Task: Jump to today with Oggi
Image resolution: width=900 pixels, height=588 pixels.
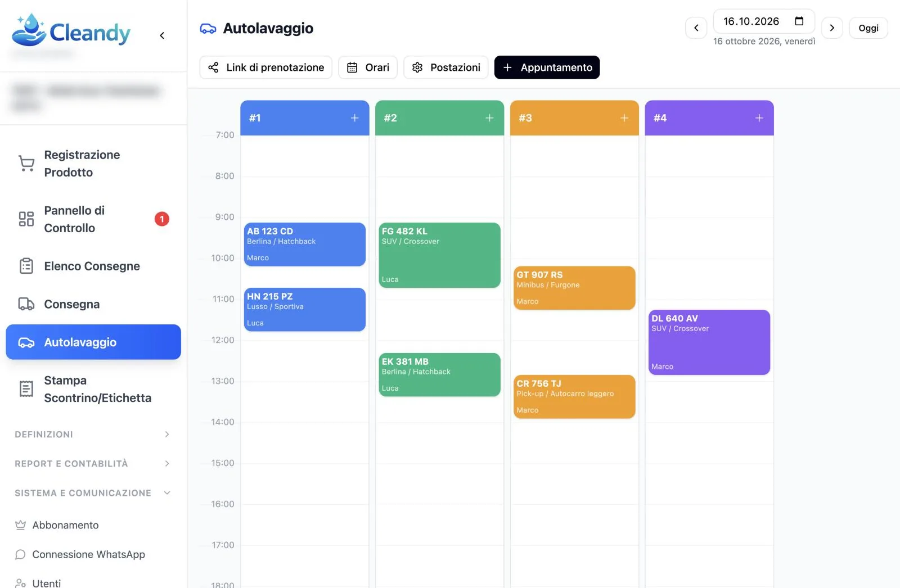Action: (868, 28)
